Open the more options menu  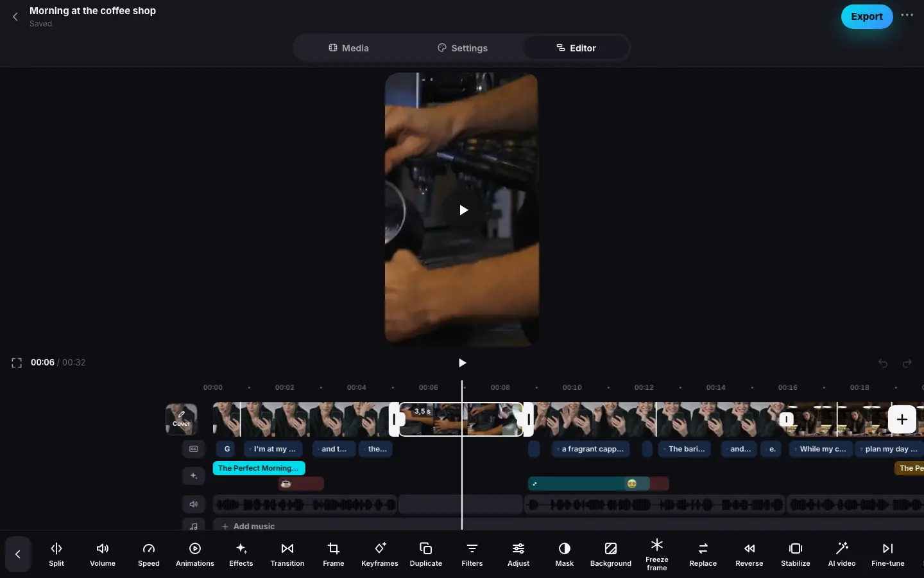click(x=907, y=15)
